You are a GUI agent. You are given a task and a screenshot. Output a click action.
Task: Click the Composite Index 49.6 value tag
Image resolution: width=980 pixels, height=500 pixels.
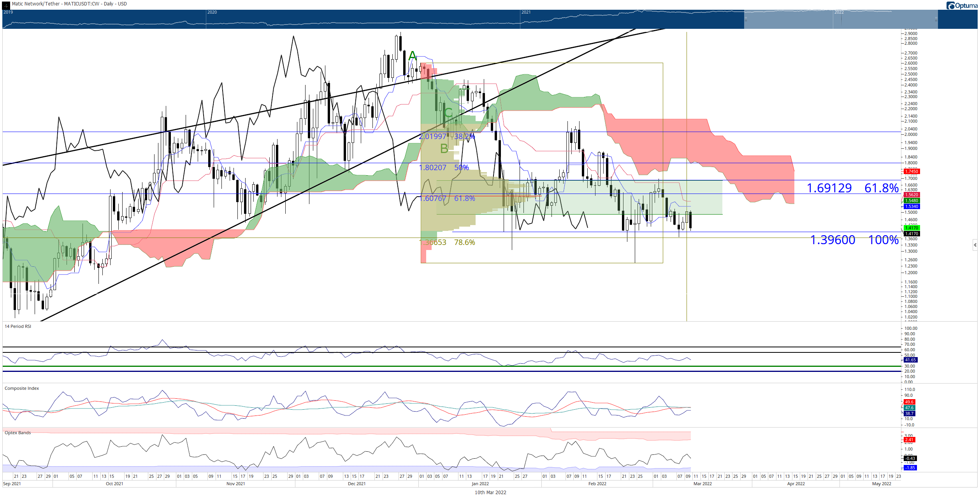coord(909,402)
